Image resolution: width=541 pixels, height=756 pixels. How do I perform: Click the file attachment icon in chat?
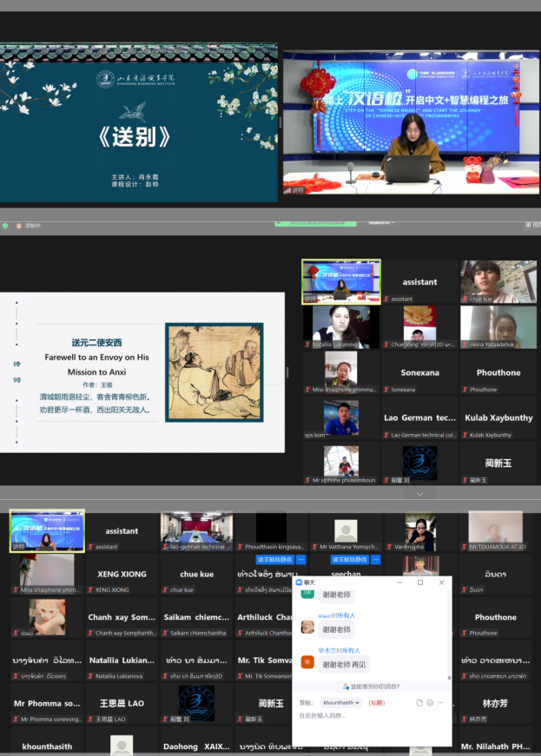[x=419, y=702]
